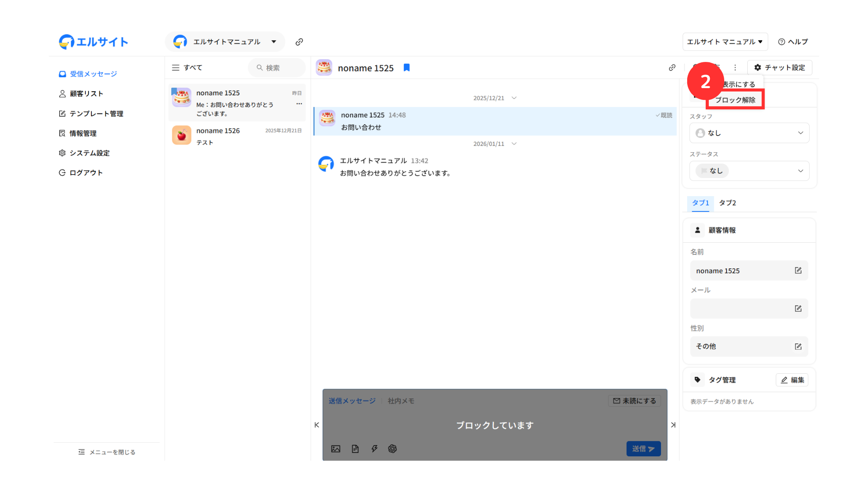Click the image attachment icon in composer

[x=335, y=449]
